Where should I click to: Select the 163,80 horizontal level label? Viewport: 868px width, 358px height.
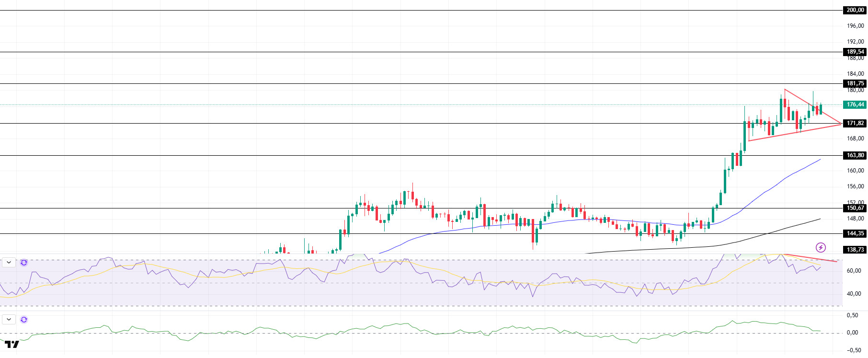(855, 155)
